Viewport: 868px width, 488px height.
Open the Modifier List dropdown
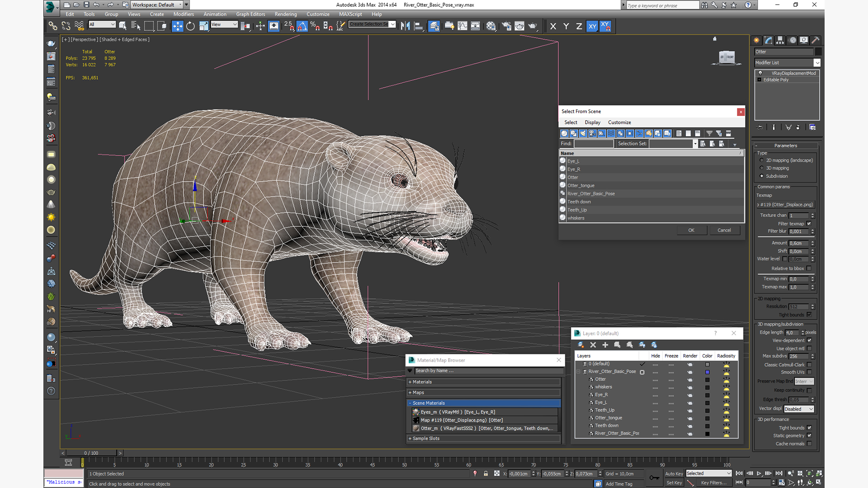787,63
